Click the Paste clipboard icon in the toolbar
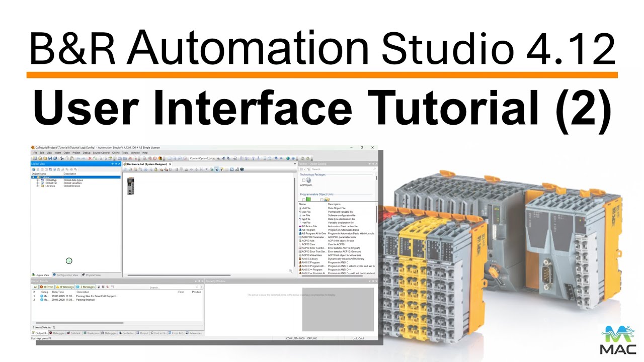This screenshot has height=362, width=644. 71,158
